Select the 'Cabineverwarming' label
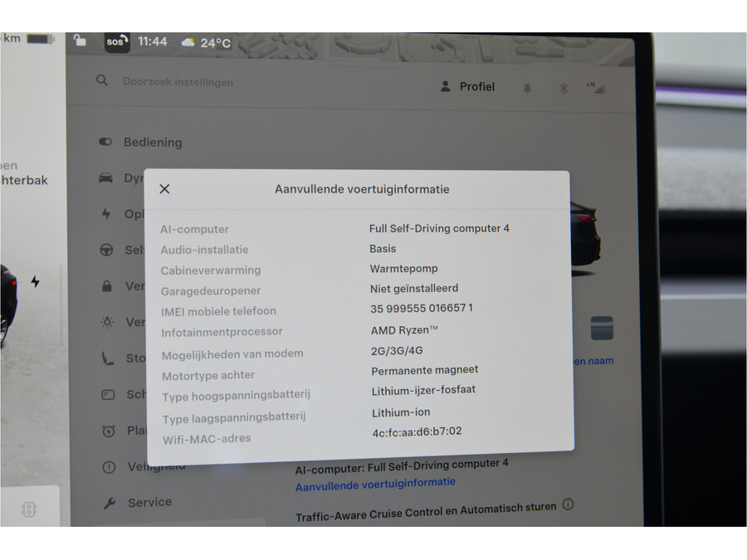 pyautogui.click(x=211, y=270)
